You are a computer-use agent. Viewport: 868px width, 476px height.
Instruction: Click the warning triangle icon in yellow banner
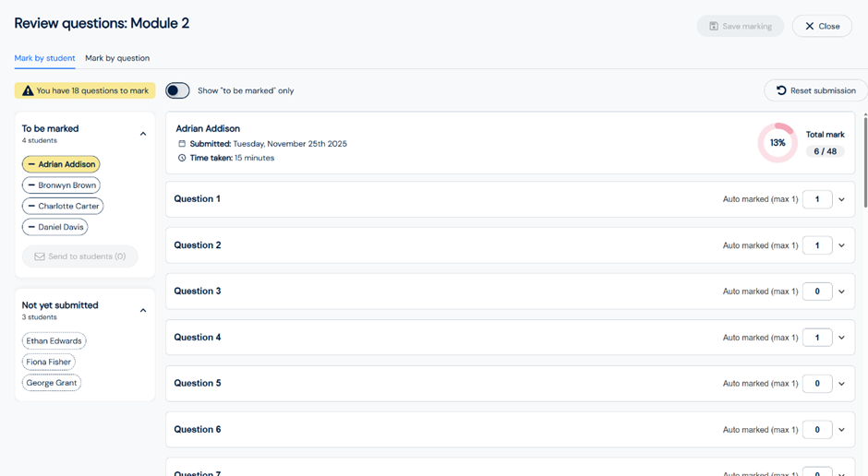pyautogui.click(x=28, y=91)
